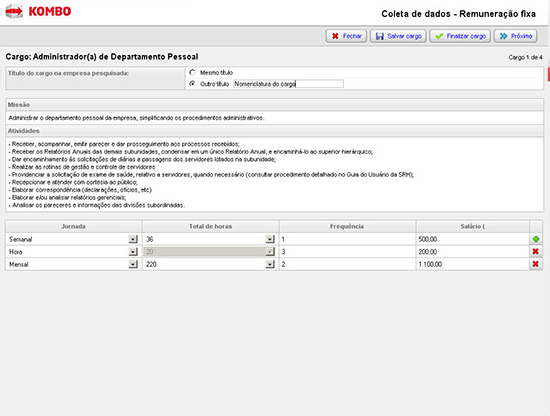Add row using green plus icon

[536, 239]
